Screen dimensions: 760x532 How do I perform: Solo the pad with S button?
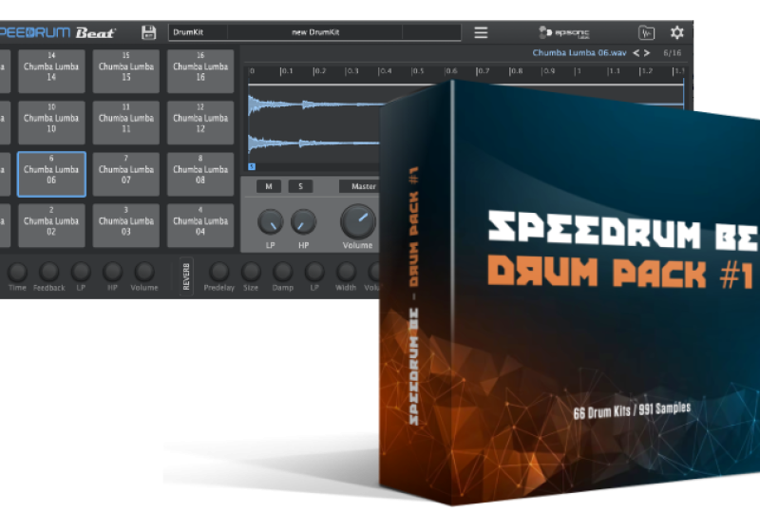[300, 186]
